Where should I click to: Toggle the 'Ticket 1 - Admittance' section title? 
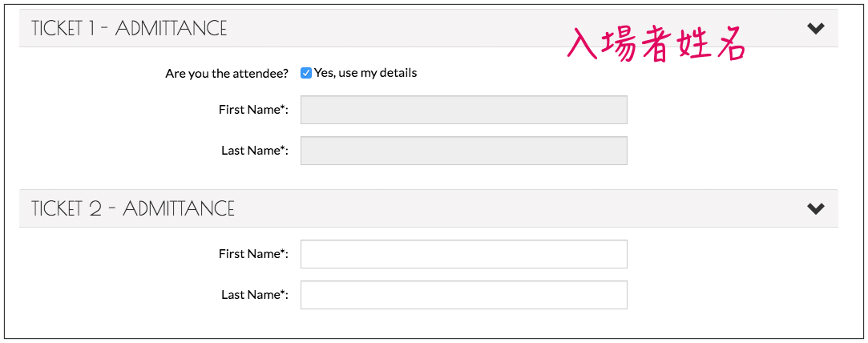129,28
